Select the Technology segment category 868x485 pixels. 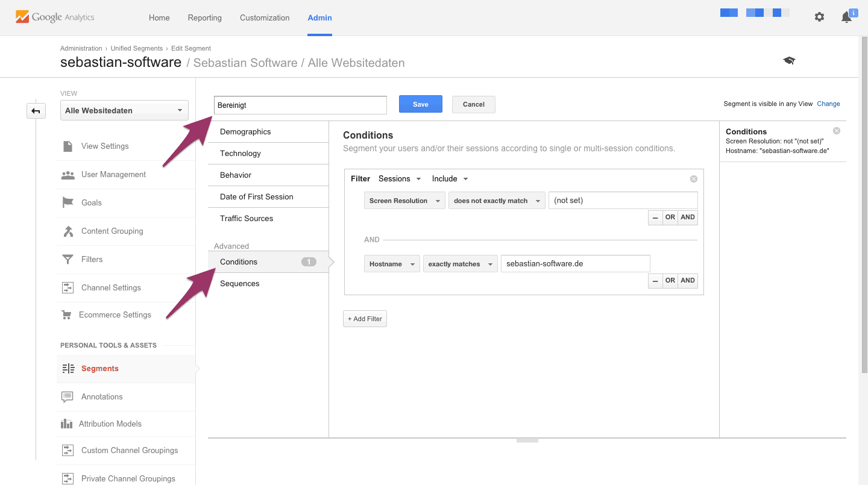[x=268, y=154]
